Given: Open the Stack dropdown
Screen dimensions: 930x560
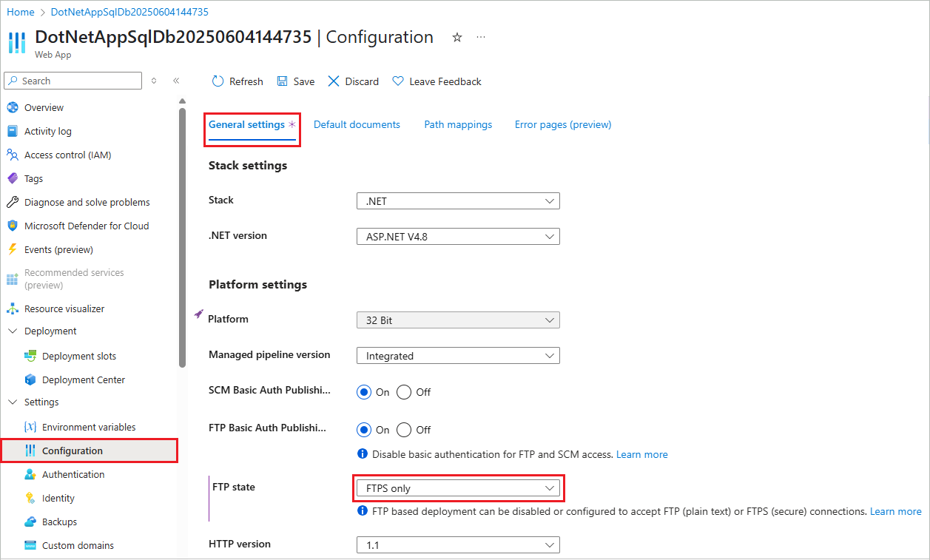Looking at the screenshot, I should 458,200.
